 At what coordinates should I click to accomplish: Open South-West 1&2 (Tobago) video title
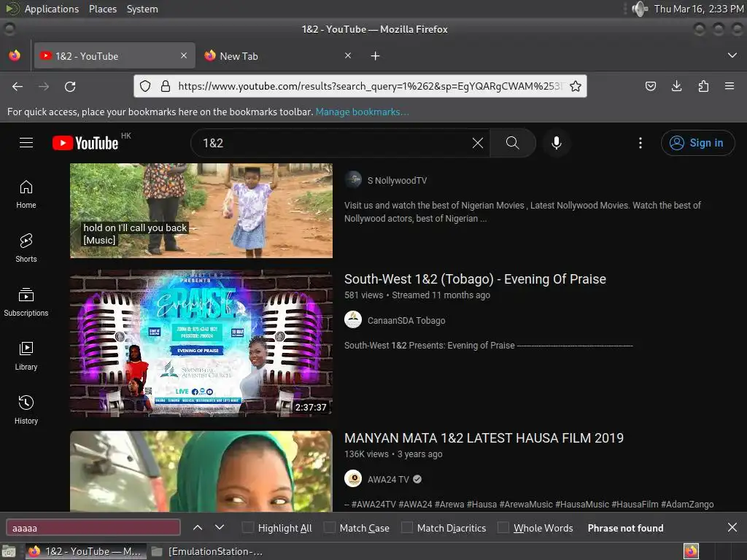coord(475,279)
